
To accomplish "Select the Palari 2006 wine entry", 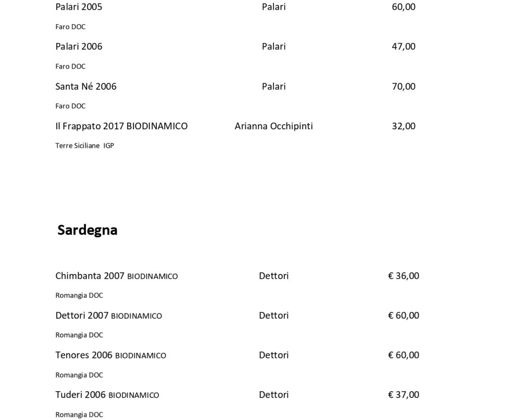I will pos(79,46).
